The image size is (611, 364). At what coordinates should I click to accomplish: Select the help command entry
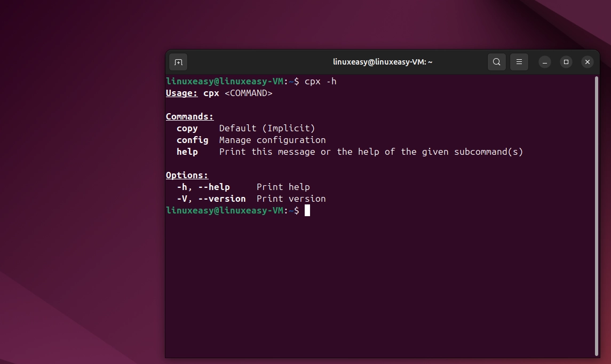[187, 152]
